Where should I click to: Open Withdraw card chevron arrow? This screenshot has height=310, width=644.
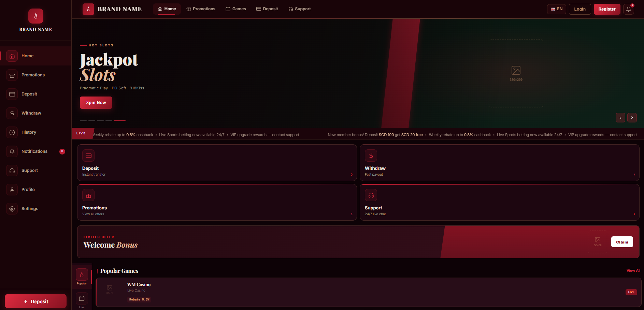[x=634, y=175]
